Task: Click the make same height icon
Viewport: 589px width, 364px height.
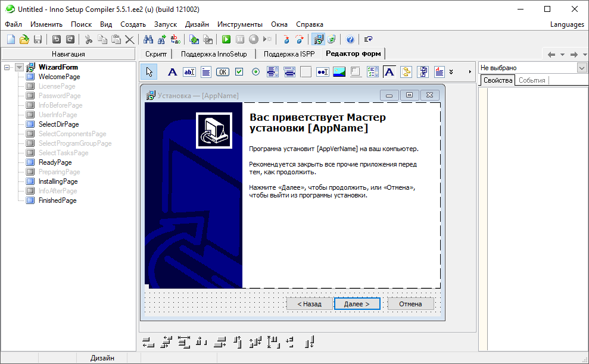Action: (x=273, y=342)
